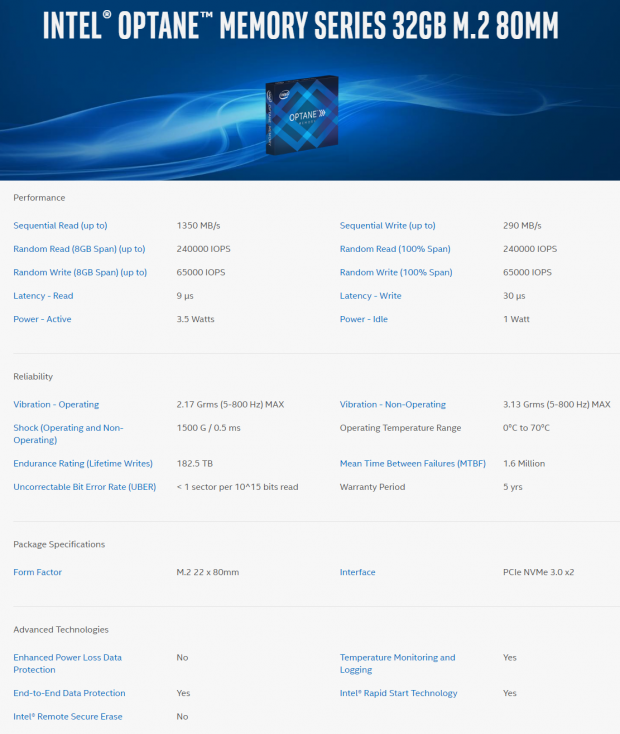
Task: Click the Optane Memory box product image
Action: coord(302,115)
